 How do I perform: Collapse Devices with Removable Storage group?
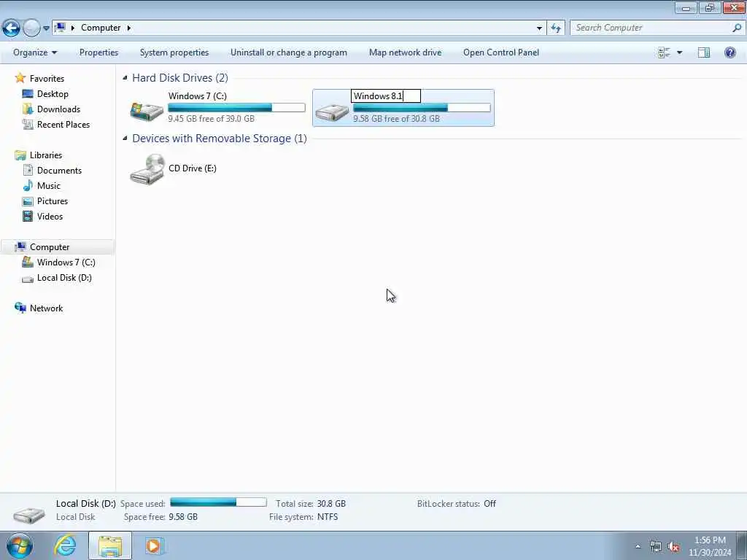(125, 138)
